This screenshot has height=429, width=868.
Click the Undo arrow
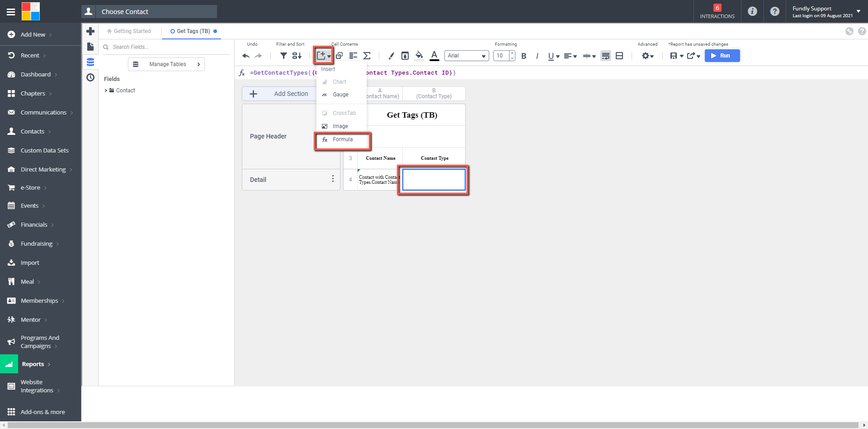pos(246,56)
